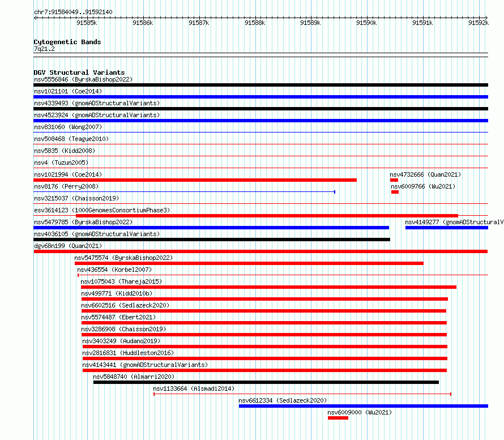The width and height of the screenshot is (504, 440).
Task: Select the blue bar under nsv4149277
Action: (x=447, y=228)
